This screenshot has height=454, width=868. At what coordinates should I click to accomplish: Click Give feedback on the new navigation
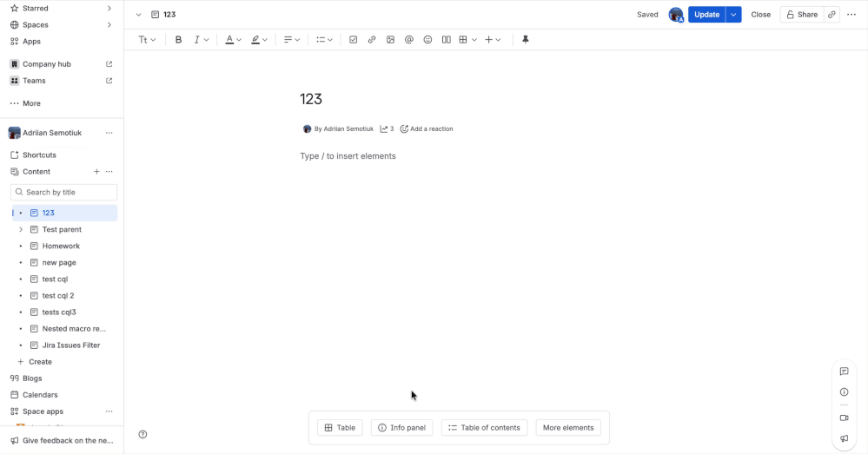[x=62, y=441]
